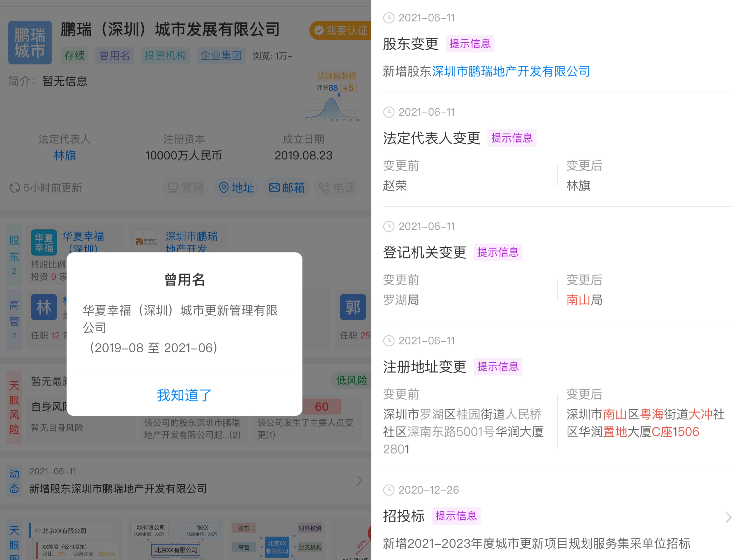This screenshot has height=560, width=747.
Task: Open the 郭 executive avatar
Action: pos(353,307)
